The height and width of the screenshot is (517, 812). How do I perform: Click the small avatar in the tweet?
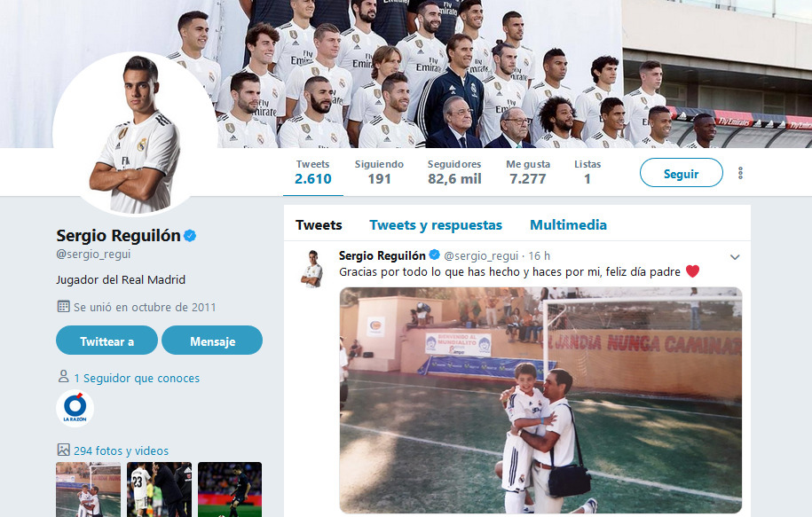(x=312, y=268)
